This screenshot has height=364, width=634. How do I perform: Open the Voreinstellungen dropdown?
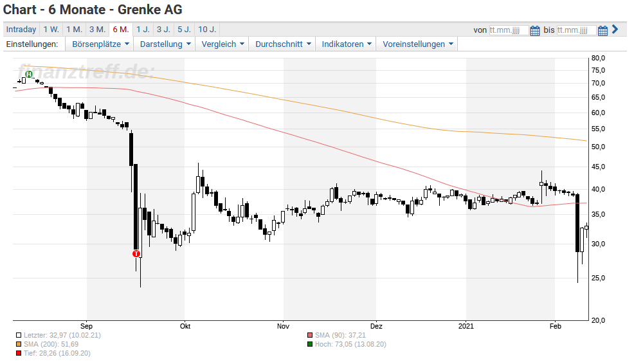pos(417,44)
